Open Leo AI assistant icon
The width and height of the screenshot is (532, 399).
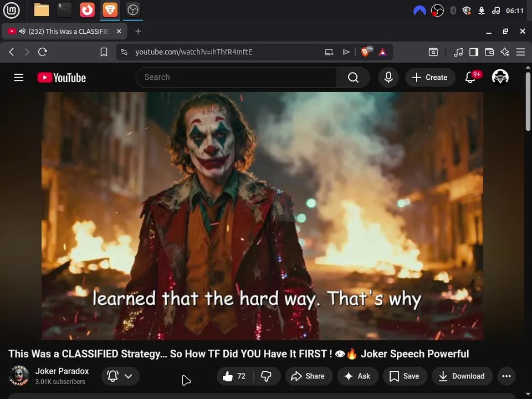(505, 52)
